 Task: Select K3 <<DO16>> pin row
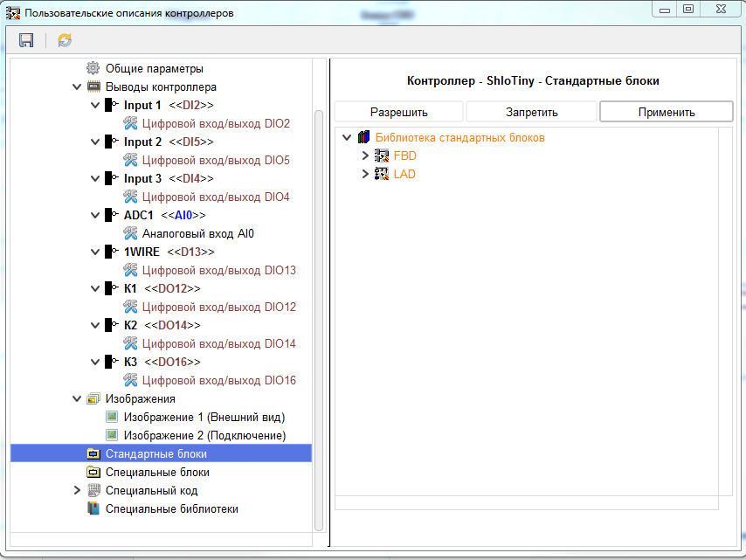[x=162, y=362]
